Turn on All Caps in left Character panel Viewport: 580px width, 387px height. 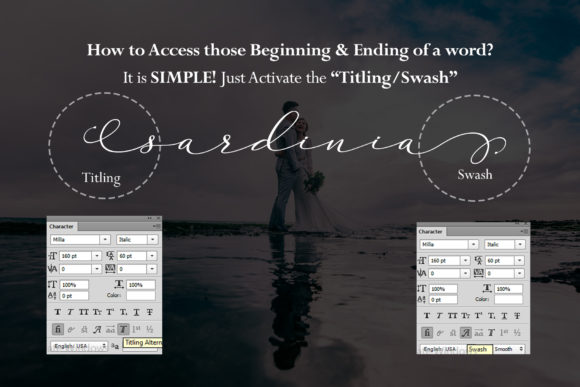[84, 312]
